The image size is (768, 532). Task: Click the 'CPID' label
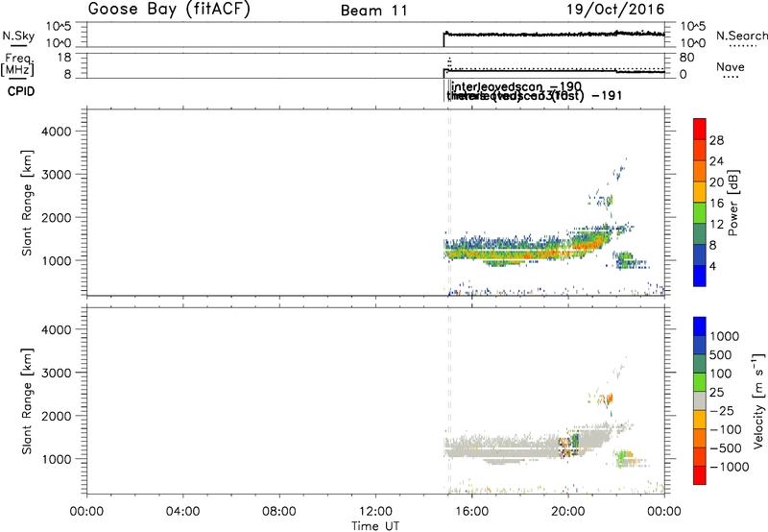21,91
